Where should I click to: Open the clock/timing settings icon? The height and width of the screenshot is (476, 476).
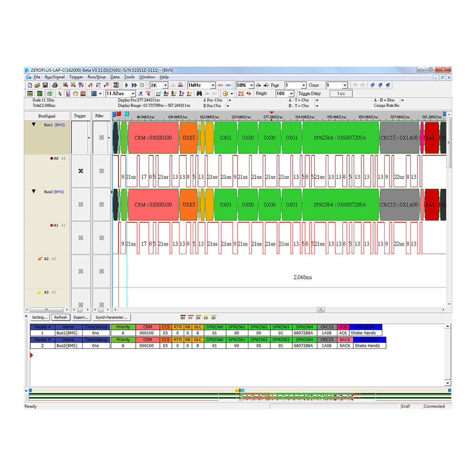coord(225,93)
